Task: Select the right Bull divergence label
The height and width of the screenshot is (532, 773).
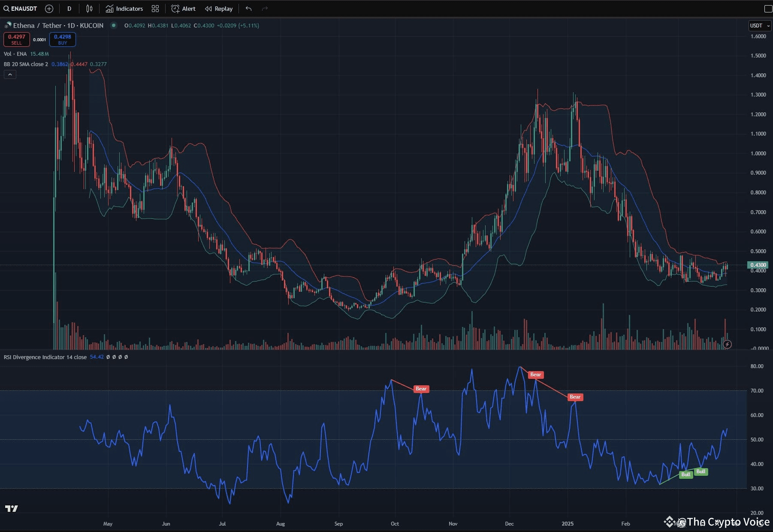Action: click(701, 472)
